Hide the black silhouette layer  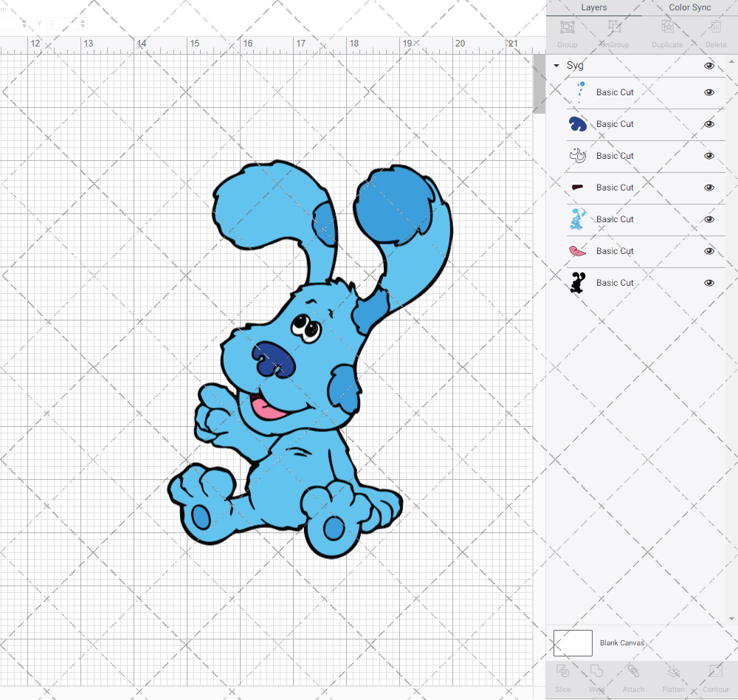708,283
